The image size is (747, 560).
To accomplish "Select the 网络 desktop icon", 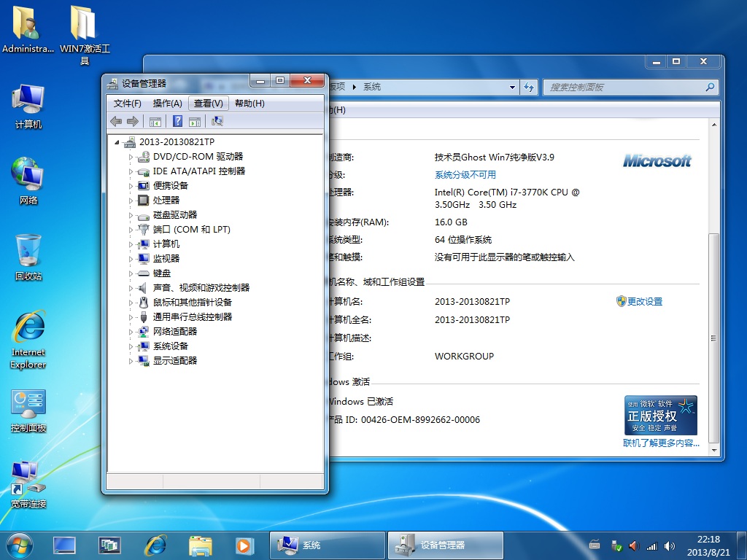I will coord(28,182).
